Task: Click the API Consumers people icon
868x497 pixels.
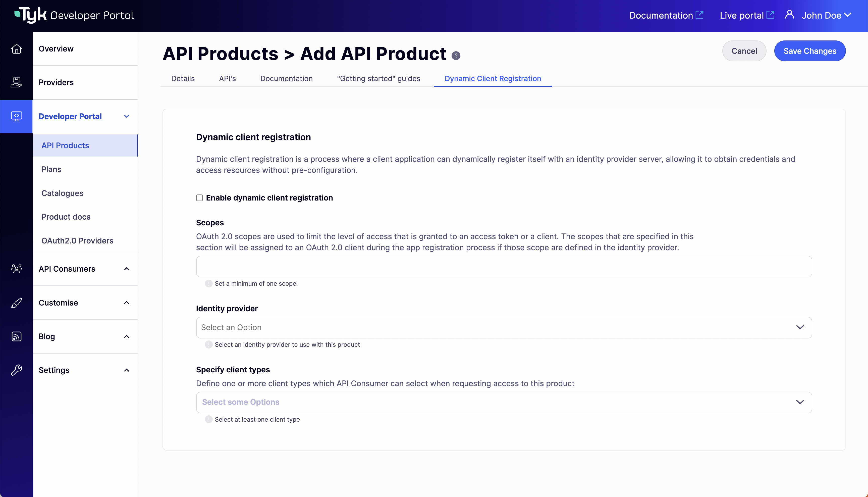Action: [x=16, y=269]
